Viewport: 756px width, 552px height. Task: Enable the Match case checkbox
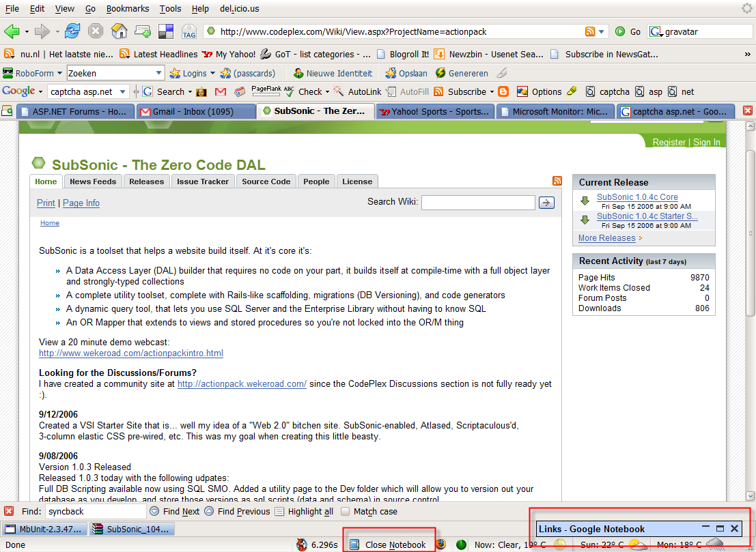[x=346, y=511]
